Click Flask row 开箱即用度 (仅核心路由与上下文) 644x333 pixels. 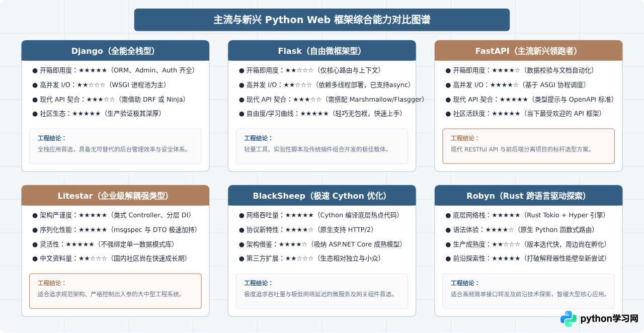tap(312, 70)
